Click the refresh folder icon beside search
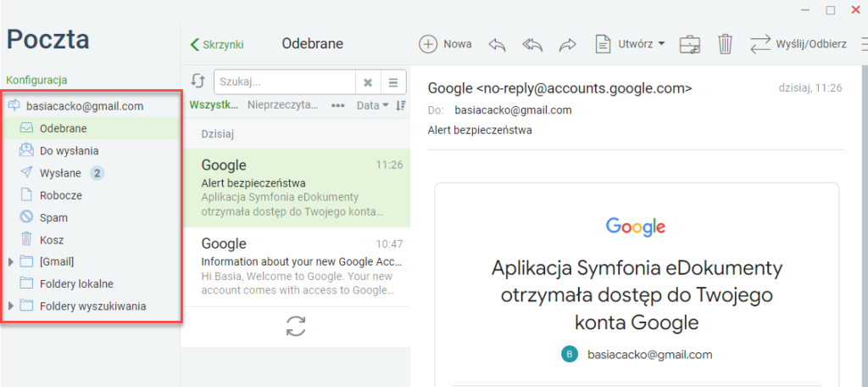 click(198, 81)
